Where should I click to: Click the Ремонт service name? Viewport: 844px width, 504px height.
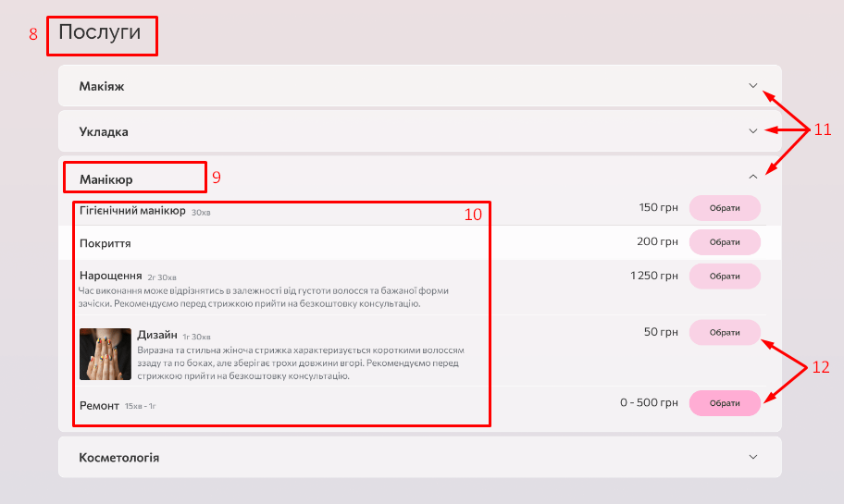[99, 405]
